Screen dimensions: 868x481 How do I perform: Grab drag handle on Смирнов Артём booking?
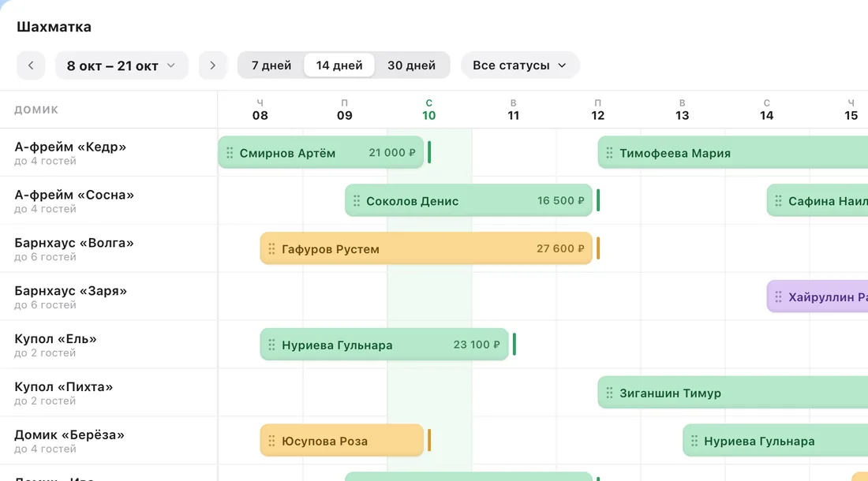pyautogui.click(x=230, y=153)
